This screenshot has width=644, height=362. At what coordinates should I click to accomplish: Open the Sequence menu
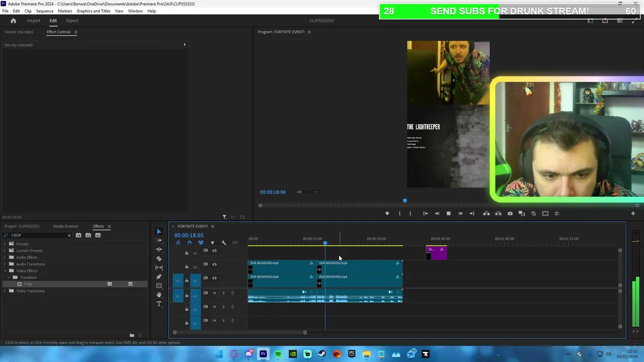pos(45,11)
